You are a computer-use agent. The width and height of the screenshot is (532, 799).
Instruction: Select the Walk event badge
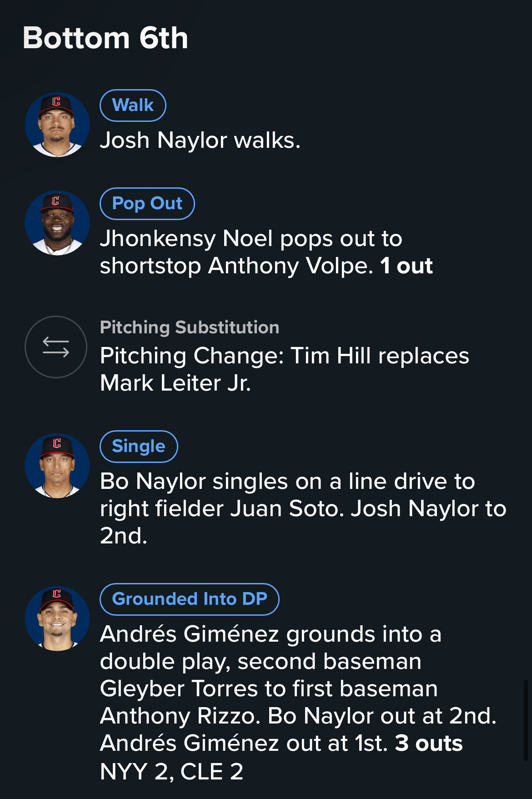click(x=133, y=106)
